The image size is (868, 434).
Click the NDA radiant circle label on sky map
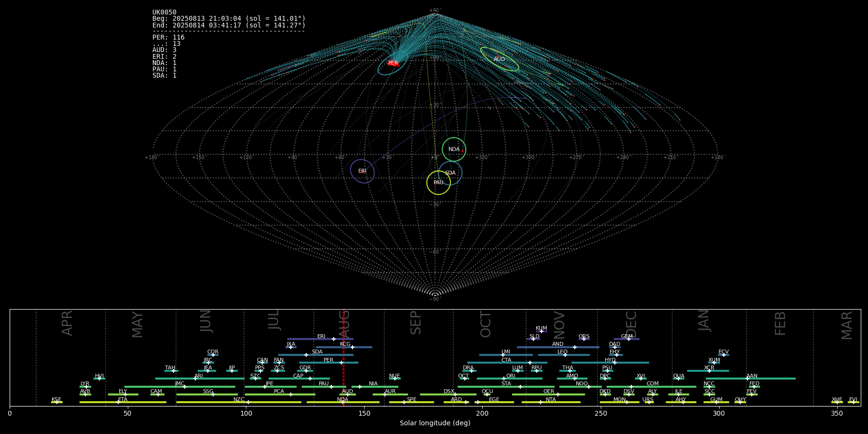454,149
